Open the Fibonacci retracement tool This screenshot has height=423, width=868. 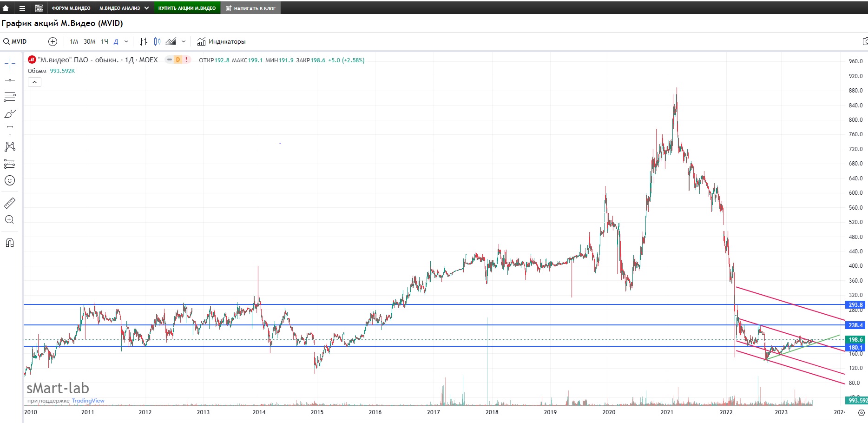[x=10, y=97]
